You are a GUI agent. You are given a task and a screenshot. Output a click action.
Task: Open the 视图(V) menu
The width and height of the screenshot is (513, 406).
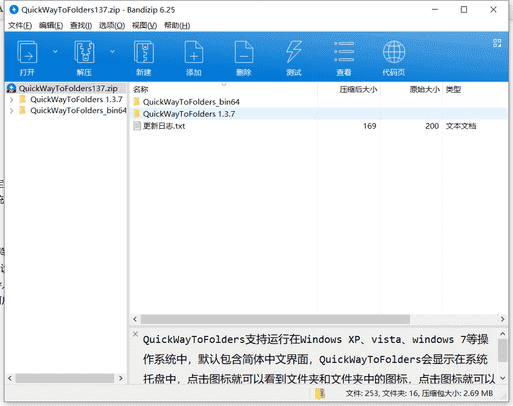click(x=144, y=26)
